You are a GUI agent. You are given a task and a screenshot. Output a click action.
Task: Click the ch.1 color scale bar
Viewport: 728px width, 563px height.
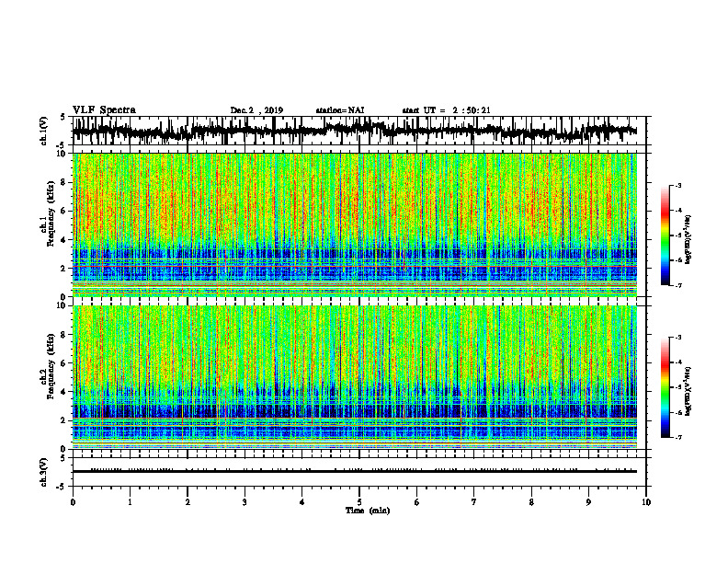(665, 236)
